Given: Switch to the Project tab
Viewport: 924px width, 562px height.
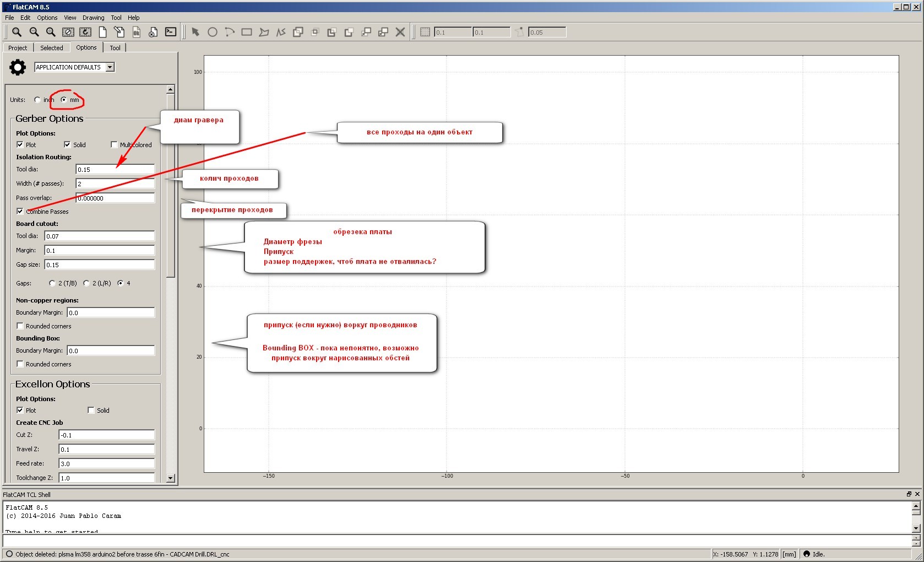Looking at the screenshot, I should tap(18, 48).
